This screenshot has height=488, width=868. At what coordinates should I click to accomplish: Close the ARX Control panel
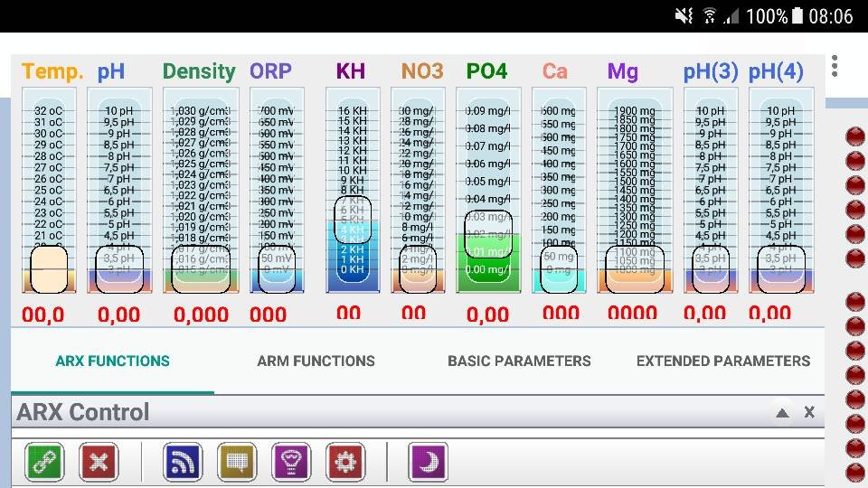coord(809,412)
